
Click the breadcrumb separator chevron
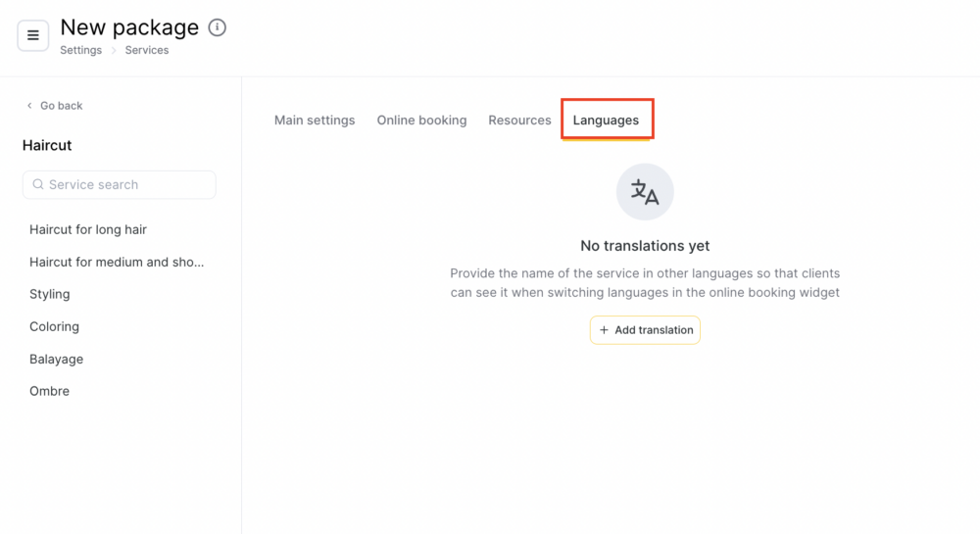point(114,51)
